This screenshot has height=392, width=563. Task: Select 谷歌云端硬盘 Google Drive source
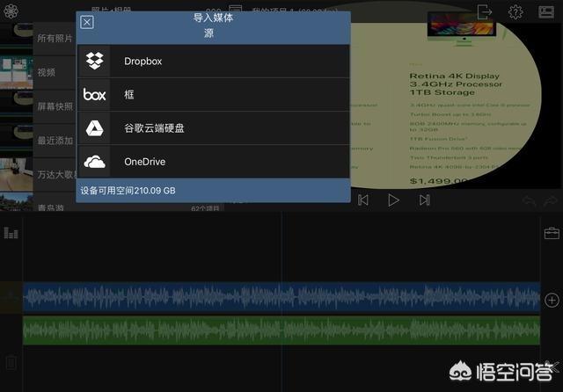pos(213,128)
